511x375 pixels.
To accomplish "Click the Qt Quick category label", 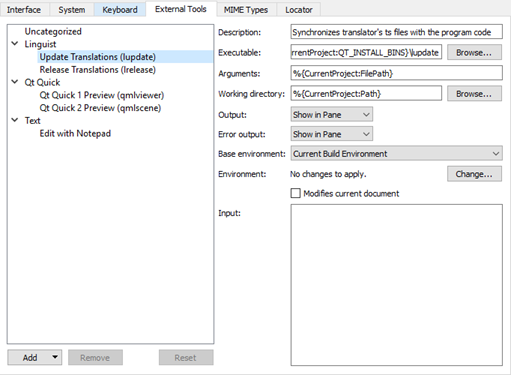I will pyautogui.click(x=42, y=82).
